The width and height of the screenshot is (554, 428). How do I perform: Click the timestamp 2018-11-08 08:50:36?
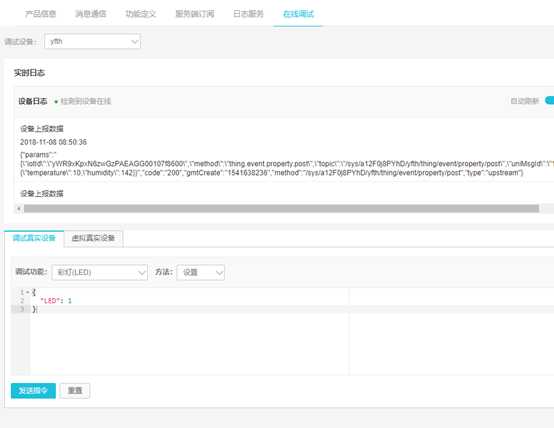pyautogui.click(x=53, y=142)
